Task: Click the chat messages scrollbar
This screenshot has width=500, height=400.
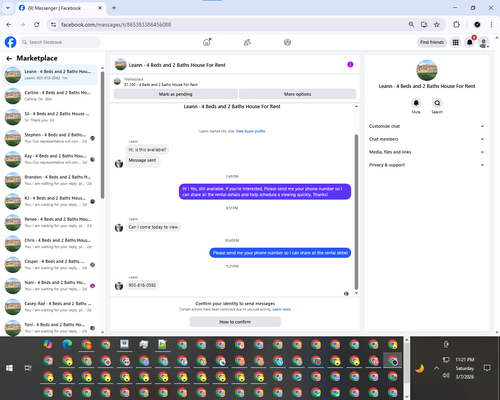Action: point(356,212)
